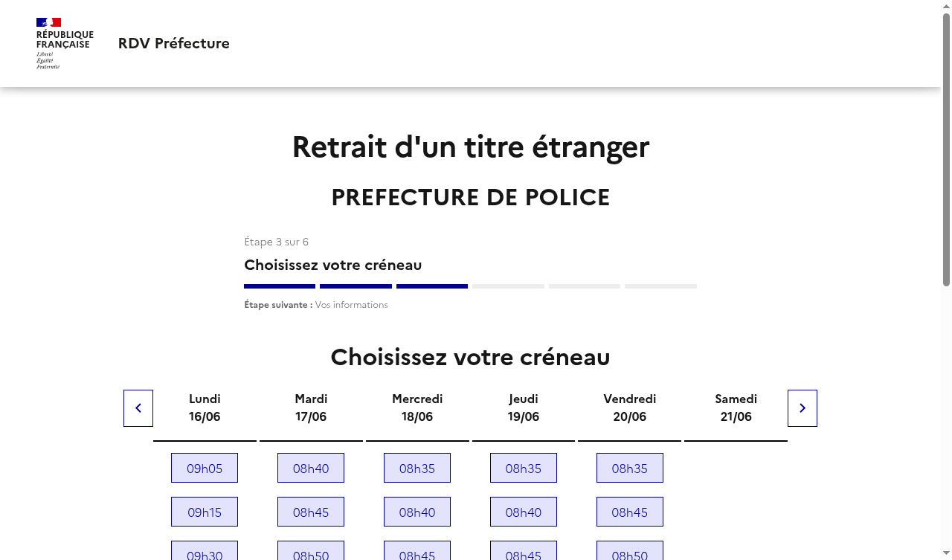952x560 pixels.
Task: Pick 08h40 slot on Mercredi 18/06
Action: click(x=417, y=512)
